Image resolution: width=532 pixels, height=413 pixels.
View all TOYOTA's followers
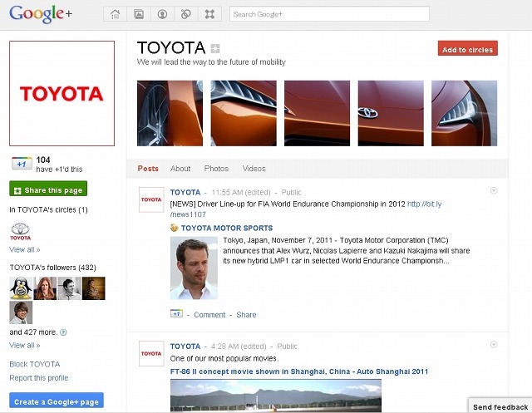point(24,346)
